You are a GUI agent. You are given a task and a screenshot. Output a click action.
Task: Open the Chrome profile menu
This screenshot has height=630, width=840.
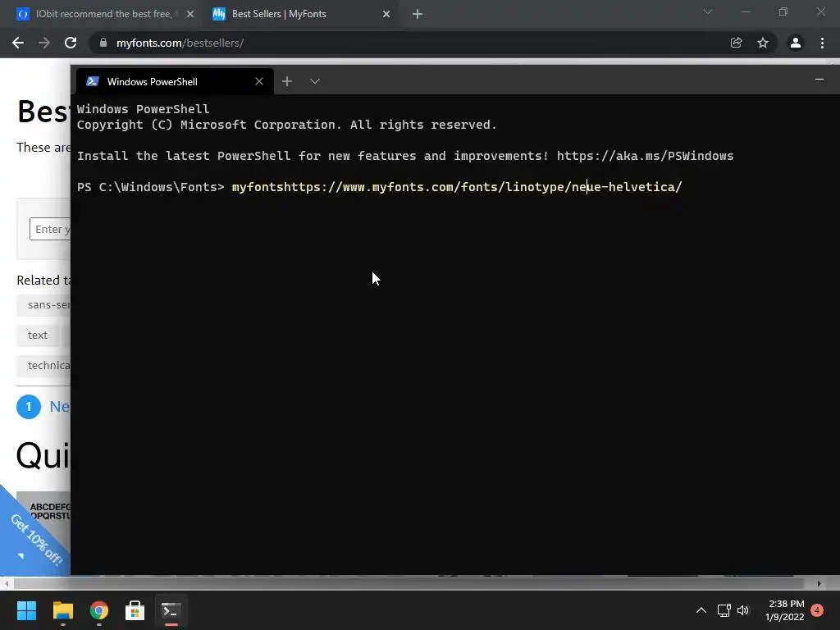796,43
